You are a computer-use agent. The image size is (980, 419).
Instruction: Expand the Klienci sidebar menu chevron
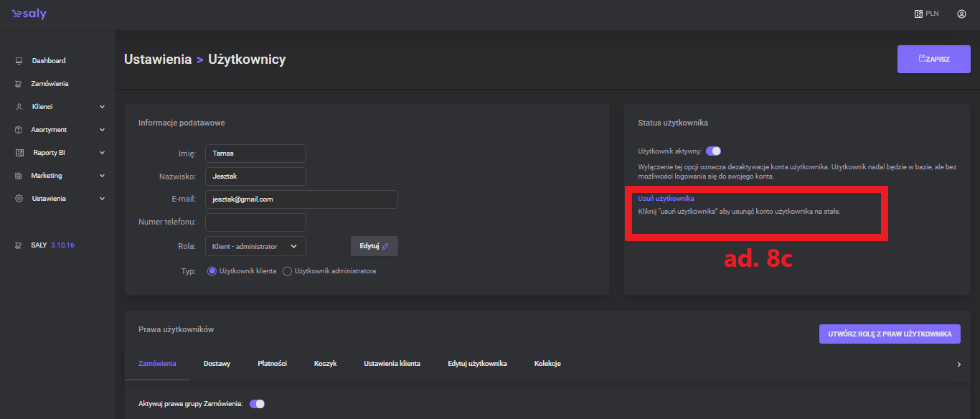click(102, 107)
